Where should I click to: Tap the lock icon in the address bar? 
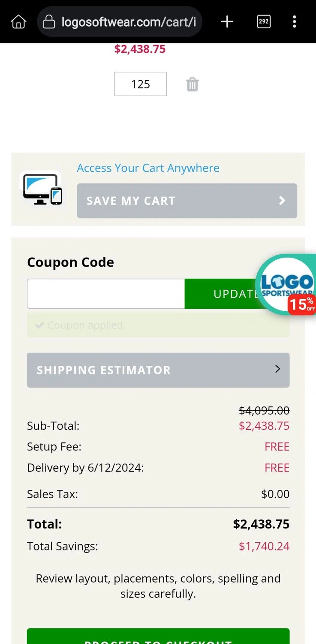[x=49, y=21]
